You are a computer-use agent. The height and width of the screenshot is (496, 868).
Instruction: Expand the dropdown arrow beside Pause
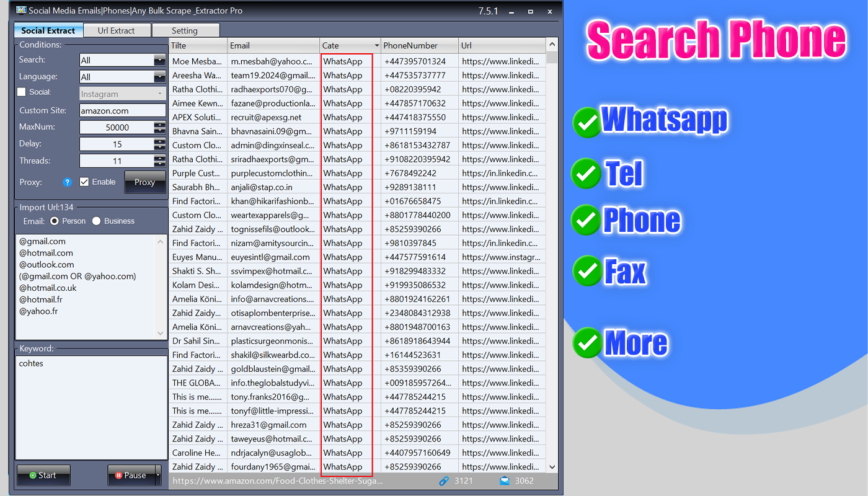pos(157,475)
